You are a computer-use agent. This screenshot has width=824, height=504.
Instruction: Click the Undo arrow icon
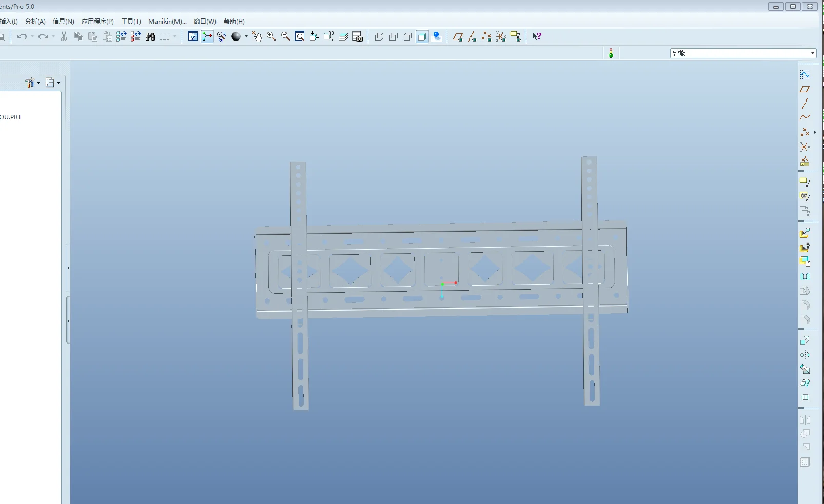pos(22,36)
